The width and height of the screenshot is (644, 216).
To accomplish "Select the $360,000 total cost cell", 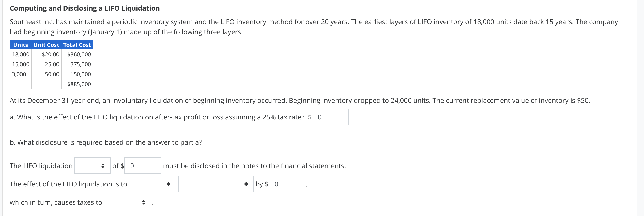I will (79, 54).
